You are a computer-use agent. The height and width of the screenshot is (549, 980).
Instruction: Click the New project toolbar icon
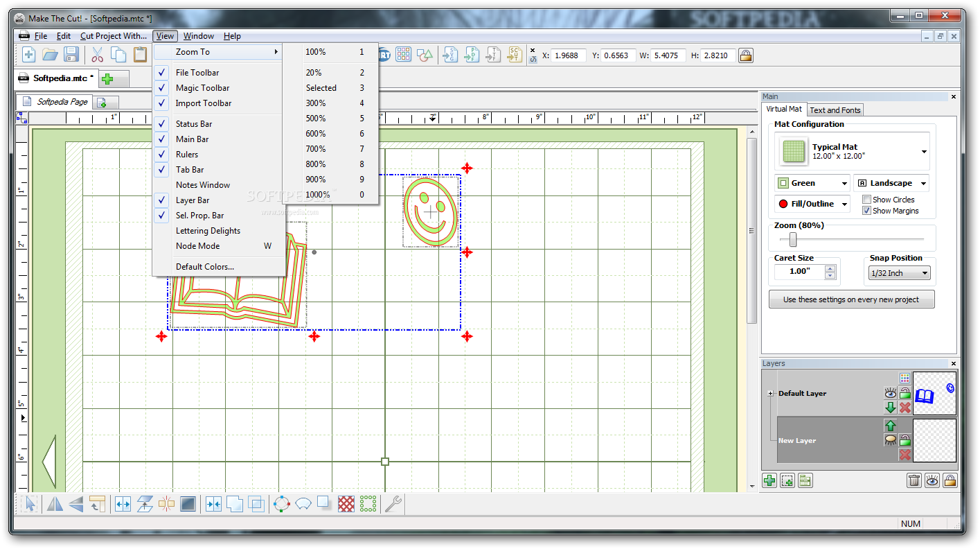point(29,55)
